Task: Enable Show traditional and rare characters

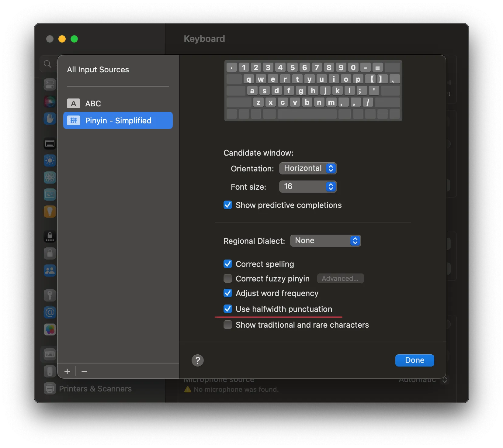Action: (x=228, y=325)
